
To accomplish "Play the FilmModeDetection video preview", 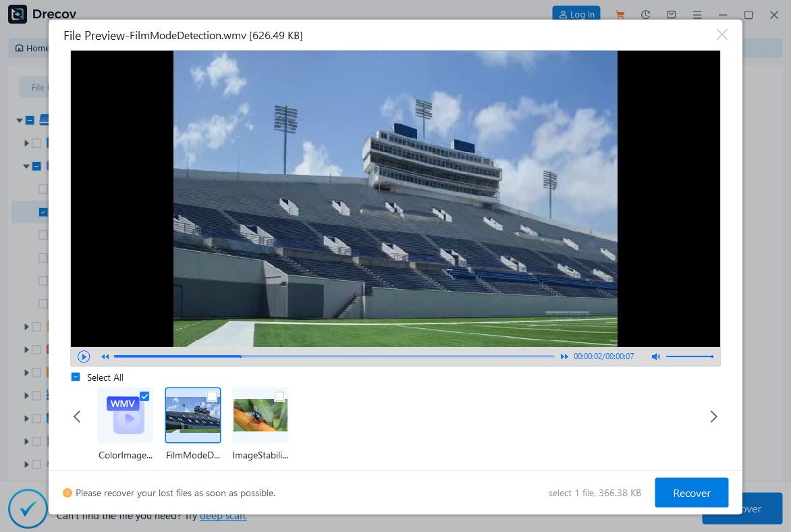I will [84, 356].
